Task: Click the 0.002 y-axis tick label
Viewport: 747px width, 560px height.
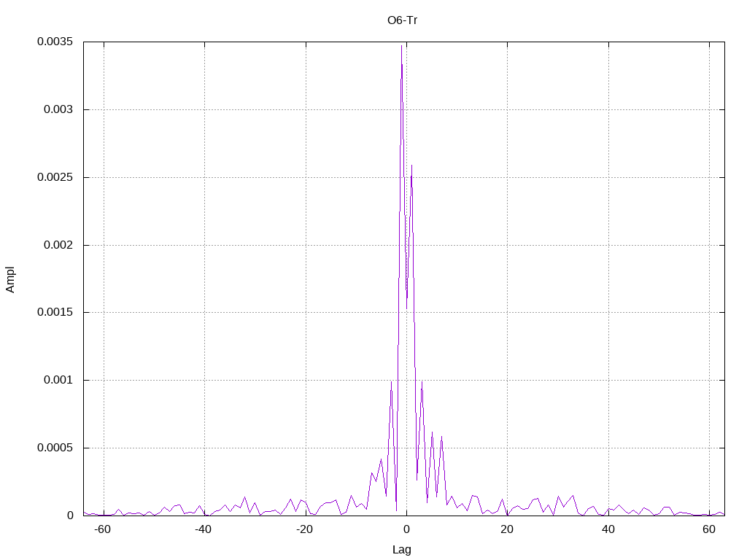Action: point(58,245)
